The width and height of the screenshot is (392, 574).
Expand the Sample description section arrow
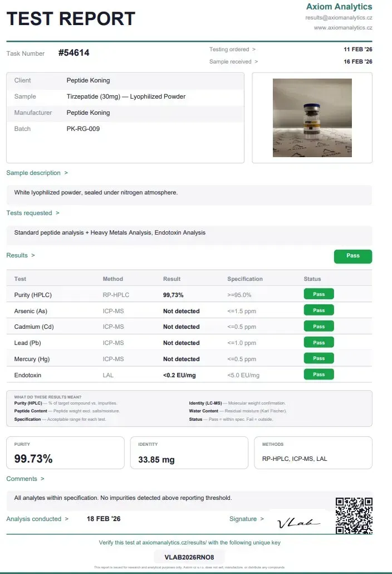click(66, 173)
